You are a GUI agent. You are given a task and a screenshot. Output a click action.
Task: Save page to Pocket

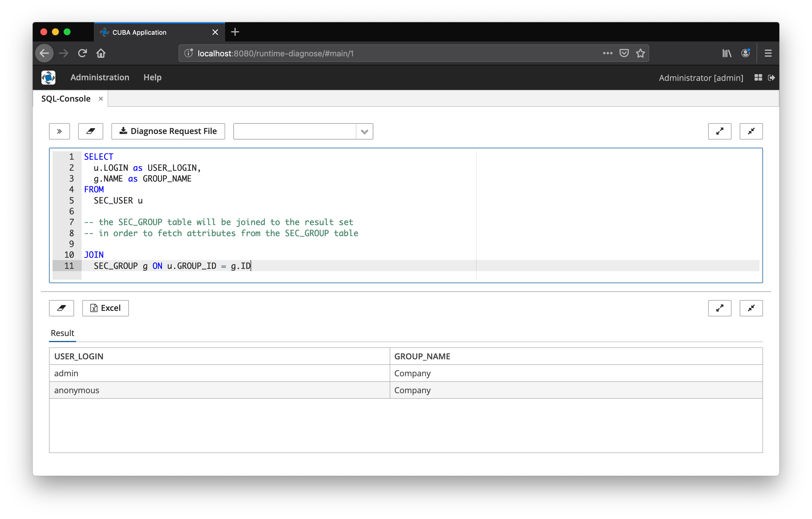624,53
